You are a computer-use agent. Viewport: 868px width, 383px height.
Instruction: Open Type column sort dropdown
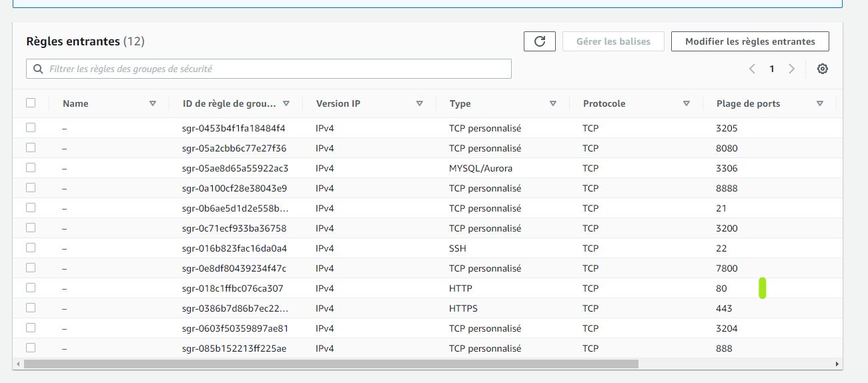click(x=553, y=103)
